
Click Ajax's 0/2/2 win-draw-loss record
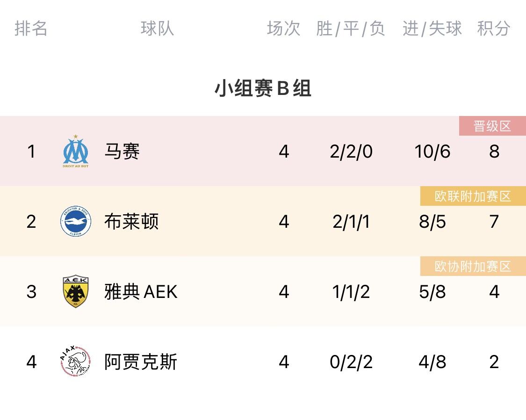pyautogui.click(x=351, y=362)
